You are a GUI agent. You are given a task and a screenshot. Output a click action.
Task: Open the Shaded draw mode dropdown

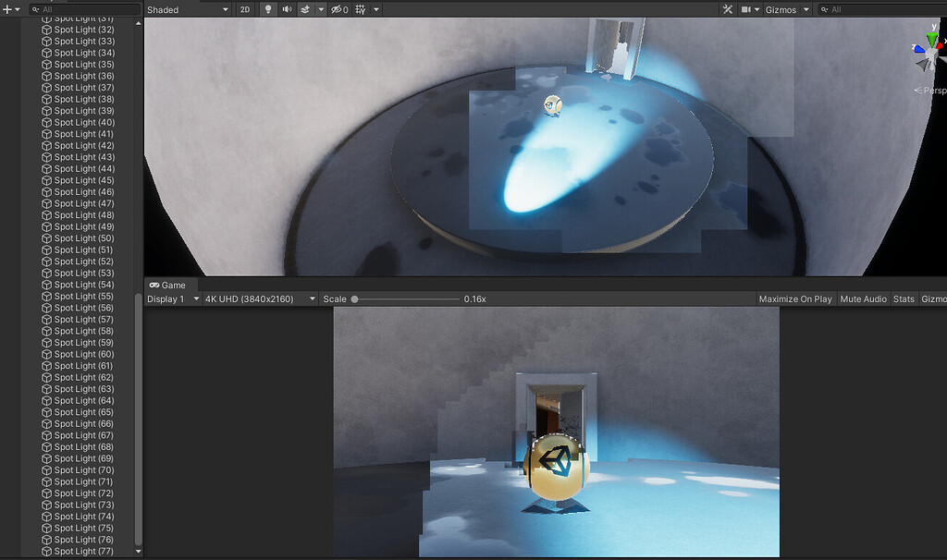[x=185, y=9]
